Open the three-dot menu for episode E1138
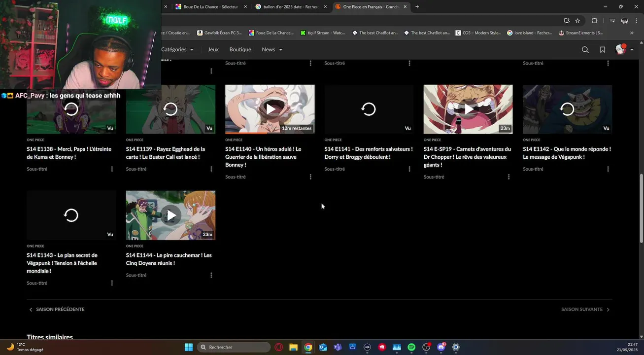 click(x=112, y=169)
